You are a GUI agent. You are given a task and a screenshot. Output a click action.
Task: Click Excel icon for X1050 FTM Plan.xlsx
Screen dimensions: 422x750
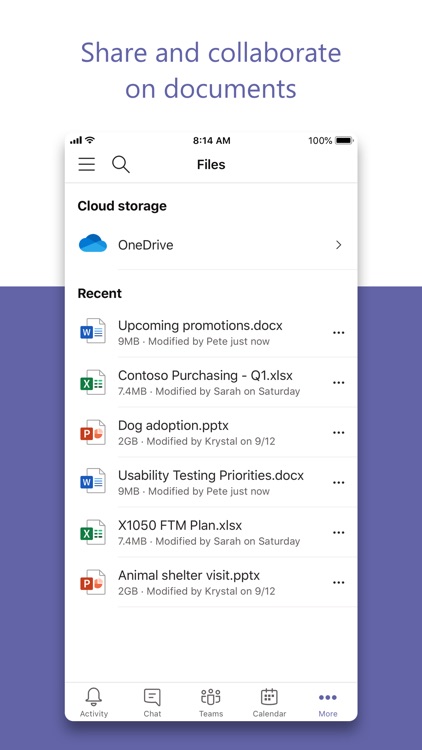93,532
